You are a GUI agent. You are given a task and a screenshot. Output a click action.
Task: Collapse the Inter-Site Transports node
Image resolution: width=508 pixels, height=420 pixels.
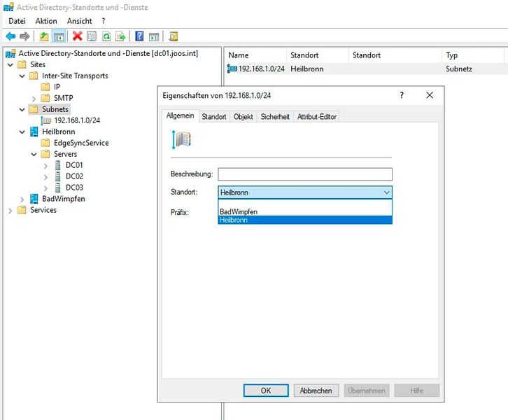tap(22, 76)
